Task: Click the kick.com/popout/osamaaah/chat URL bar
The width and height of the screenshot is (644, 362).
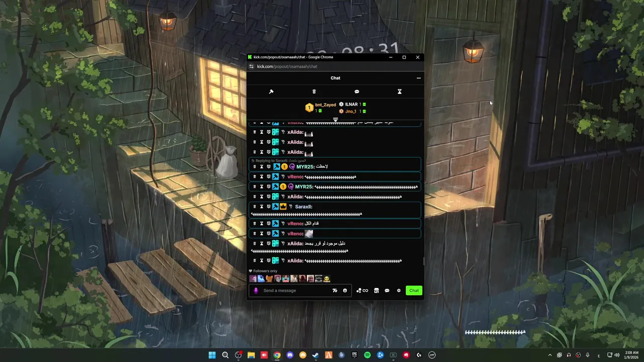Action: (287, 66)
